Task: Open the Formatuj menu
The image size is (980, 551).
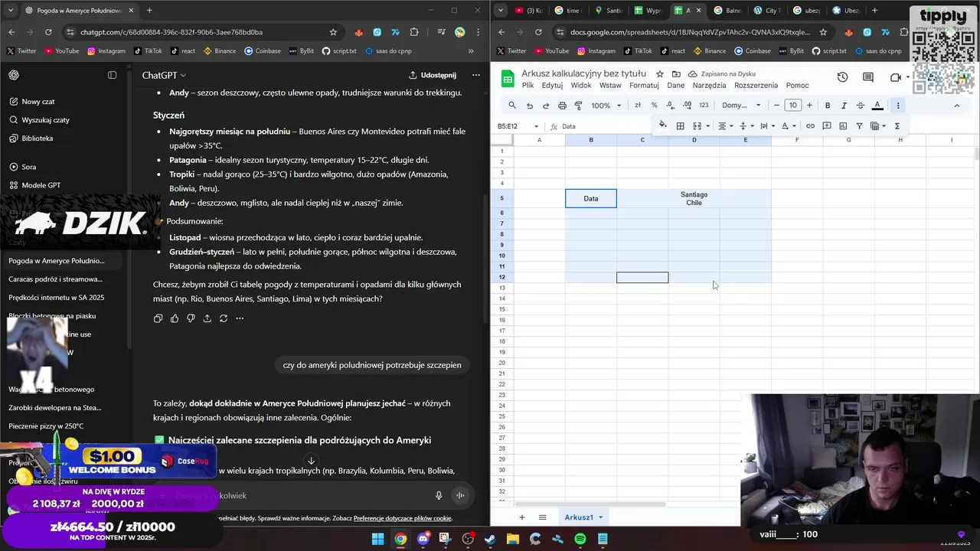Action: [x=644, y=85]
